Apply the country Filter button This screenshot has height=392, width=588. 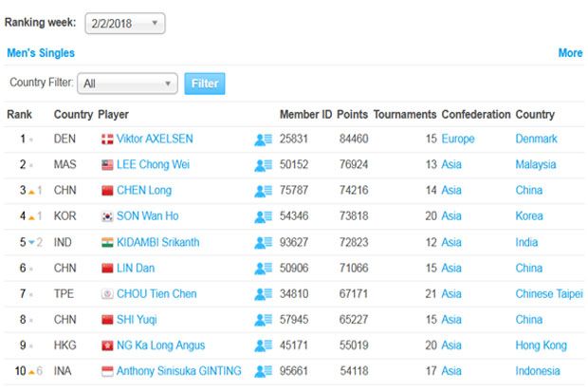pyautogui.click(x=205, y=84)
